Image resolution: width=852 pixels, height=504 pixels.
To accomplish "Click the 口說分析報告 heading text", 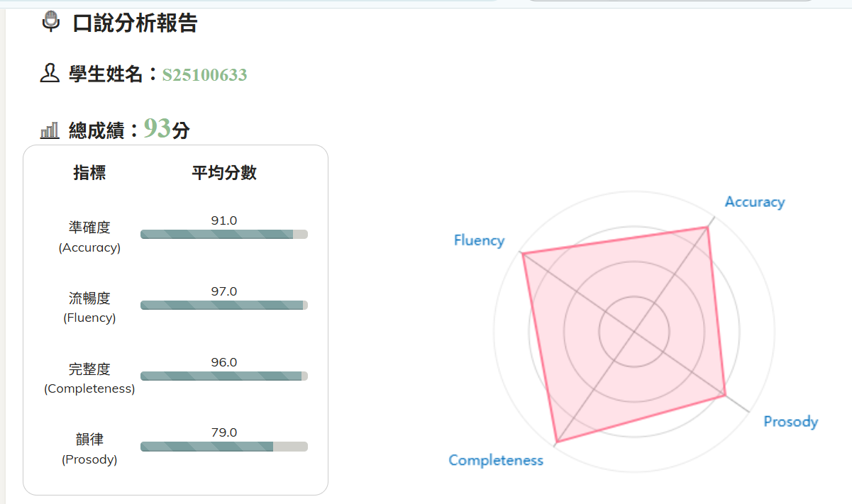I will click(x=135, y=23).
